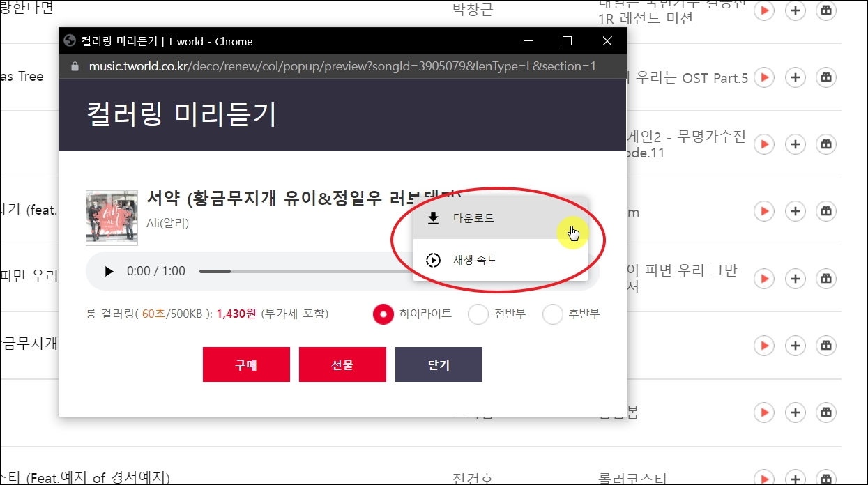This screenshot has height=485, width=868.
Task: Click plus icon on background row starting 금무지개
Action: click(795, 345)
